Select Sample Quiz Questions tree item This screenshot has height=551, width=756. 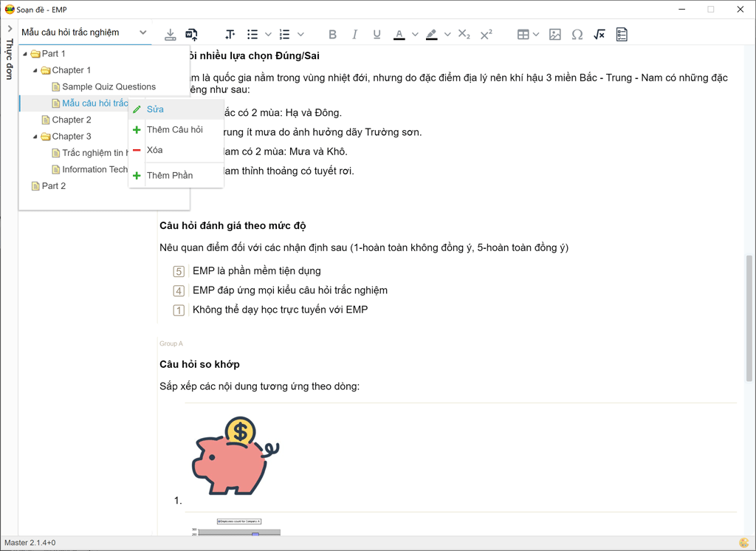point(109,87)
